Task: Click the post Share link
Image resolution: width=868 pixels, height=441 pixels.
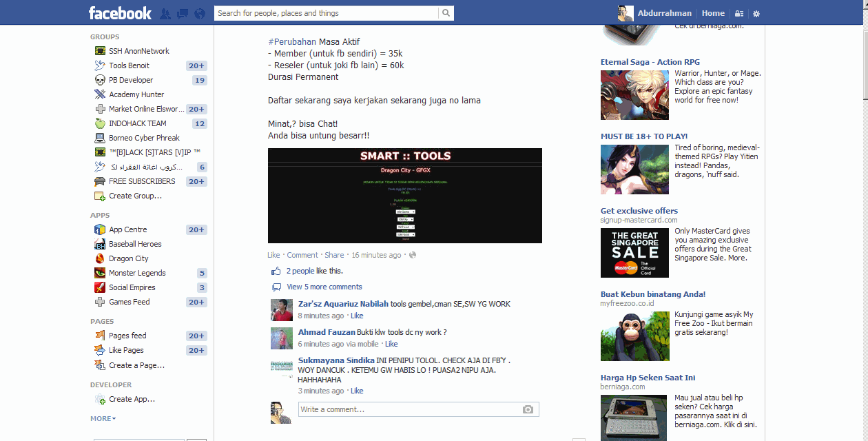Action: [x=334, y=255]
